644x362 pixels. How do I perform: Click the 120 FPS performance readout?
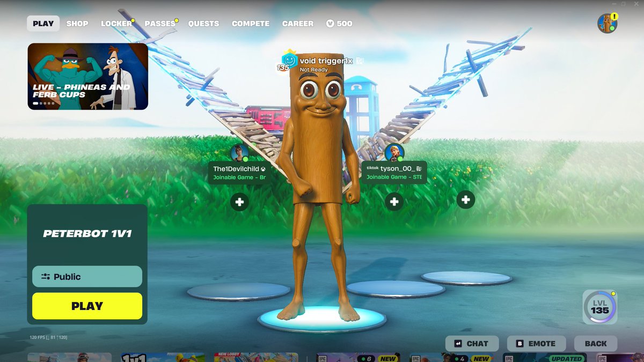tap(48, 337)
